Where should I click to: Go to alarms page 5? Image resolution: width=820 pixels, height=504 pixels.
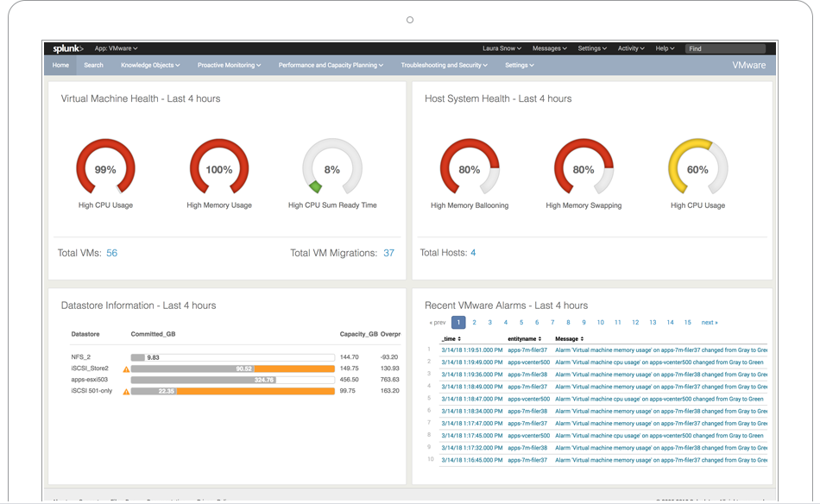(x=521, y=323)
